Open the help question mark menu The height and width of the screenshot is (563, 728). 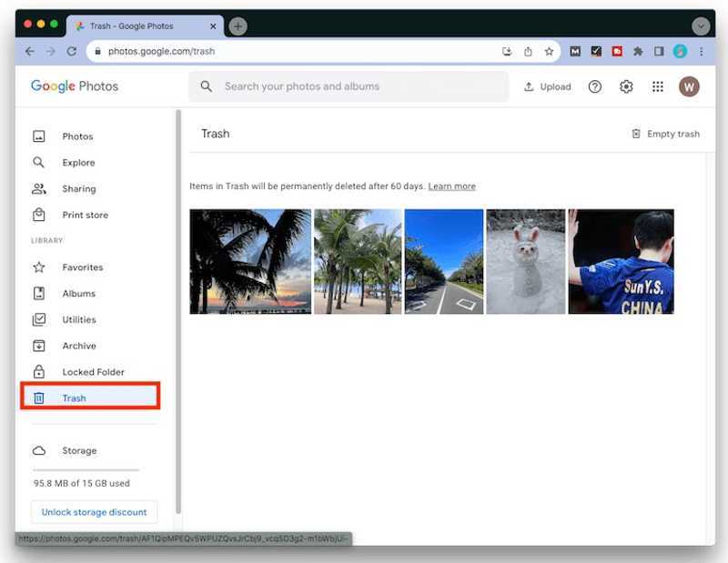tap(595, 86)
